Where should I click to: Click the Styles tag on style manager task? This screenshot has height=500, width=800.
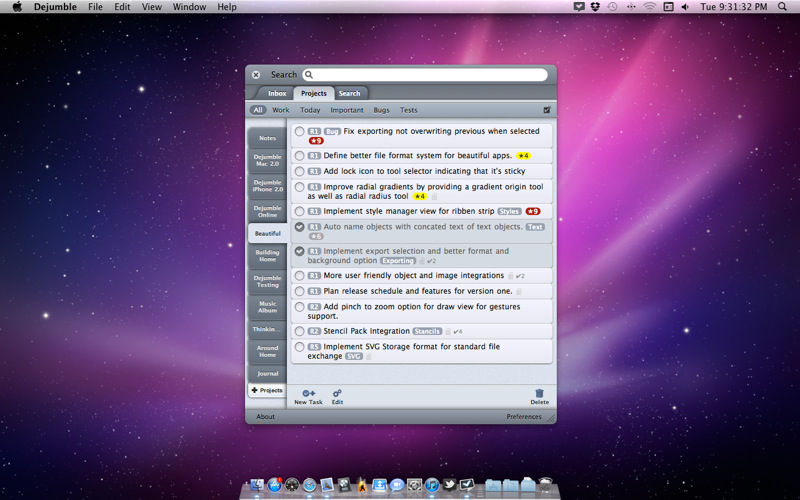(509, 211)
